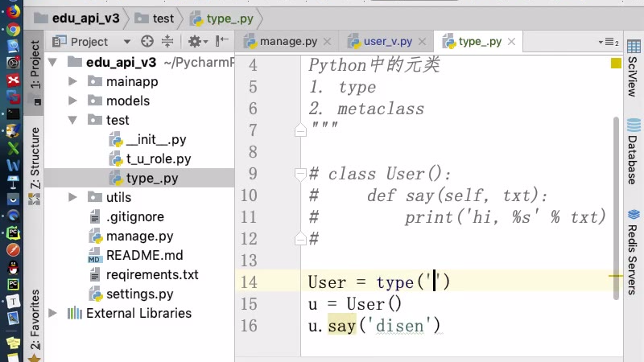644x362 pixels.
Task: Switch to the user_v.py editor tab
Action: tap(387, 42)
